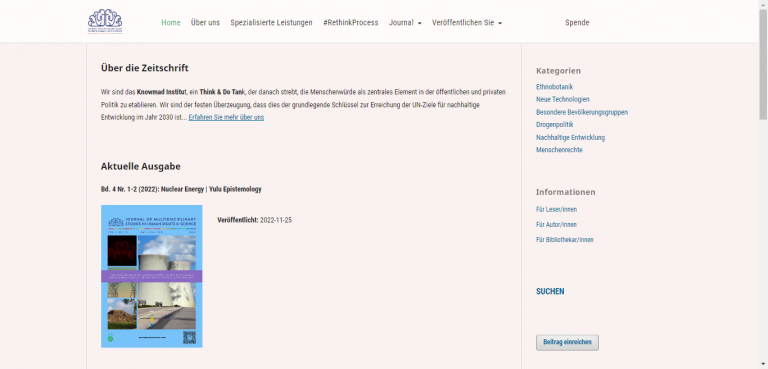Image resolution: width=768 pixels, height=369 pixels.
Task: Click the Beitrag einreichen button
Action: tap(567, 343)
